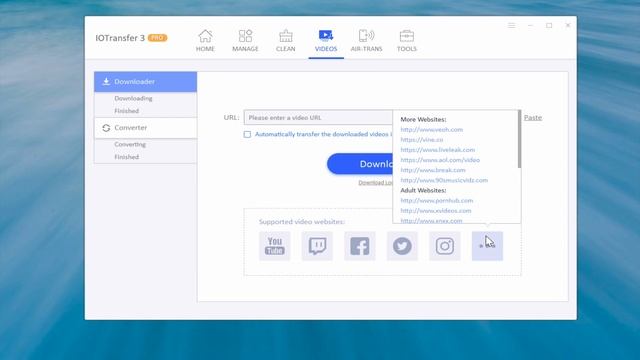Click the Paste link
The height and width of the screenshot is (360, 640).
(533, 118)
